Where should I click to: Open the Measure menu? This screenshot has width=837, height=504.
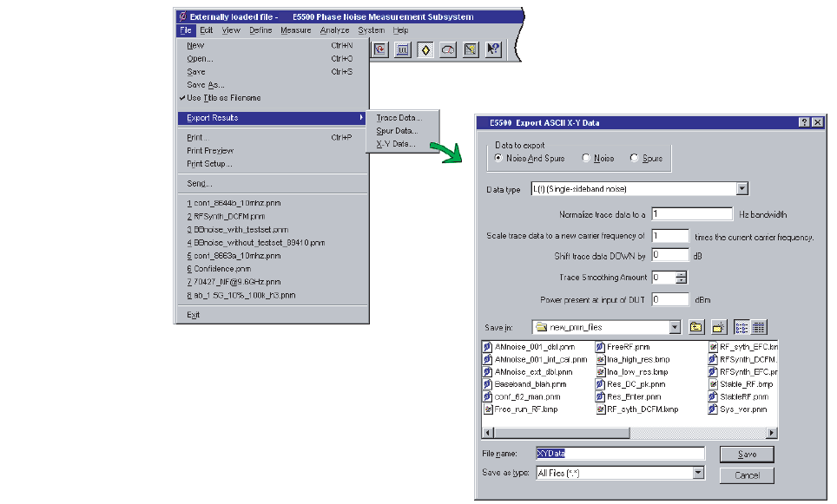(296, 30)
